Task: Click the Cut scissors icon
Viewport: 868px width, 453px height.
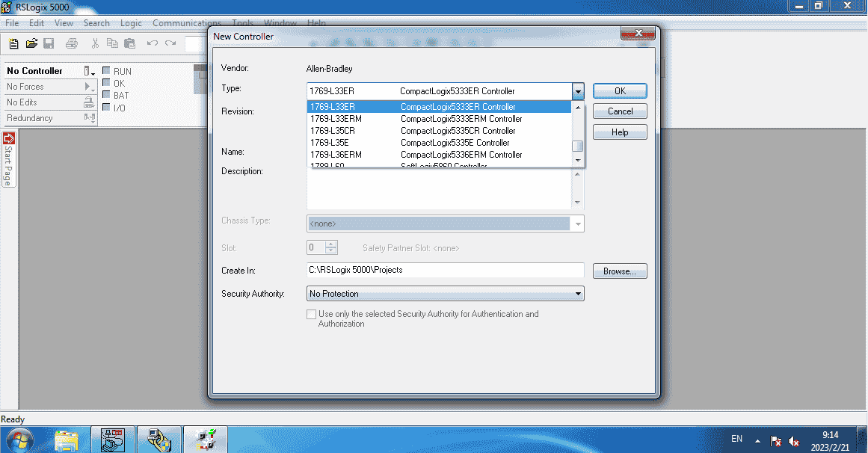Action: coord(95,43)
